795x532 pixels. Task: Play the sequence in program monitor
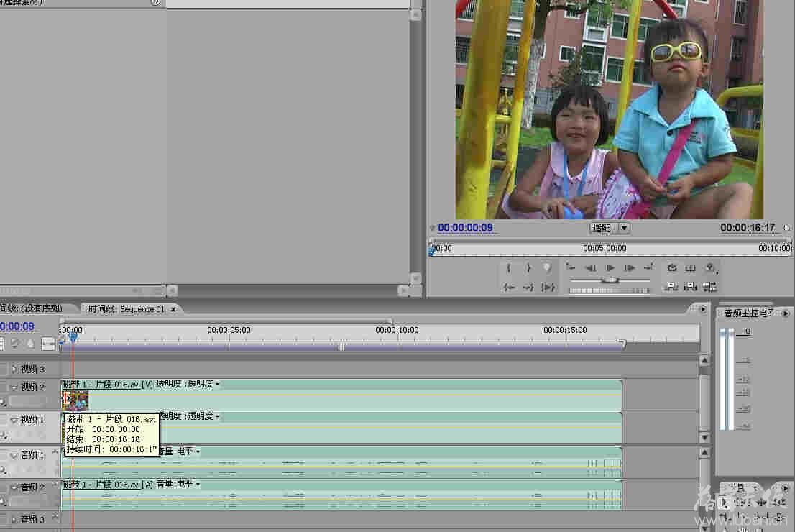610,267
